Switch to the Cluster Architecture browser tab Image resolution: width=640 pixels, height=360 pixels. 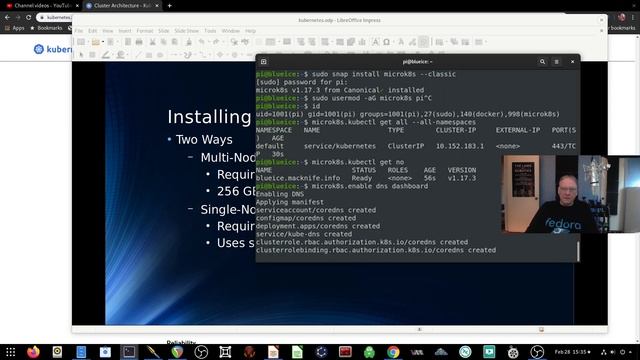[122, 6]
